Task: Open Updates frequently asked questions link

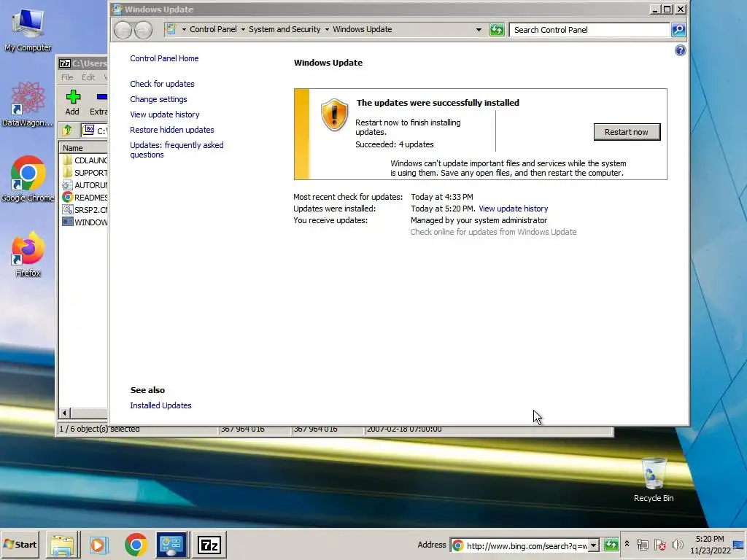Action: point(177,149)
